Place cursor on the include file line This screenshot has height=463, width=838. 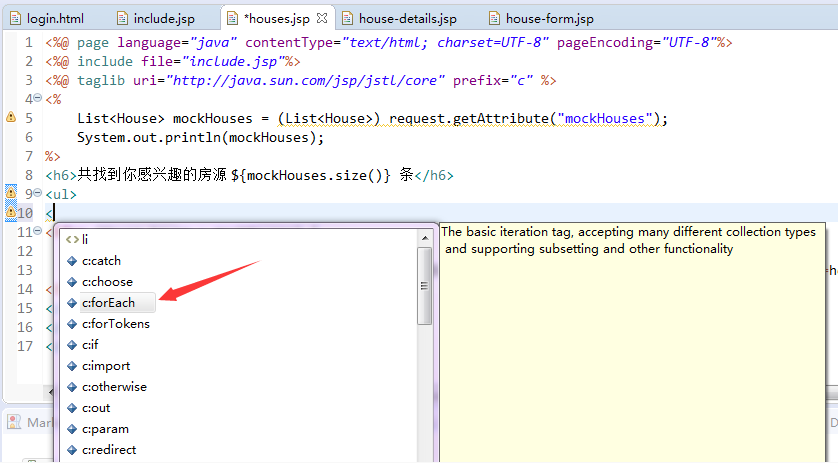[x=173, y=61]
